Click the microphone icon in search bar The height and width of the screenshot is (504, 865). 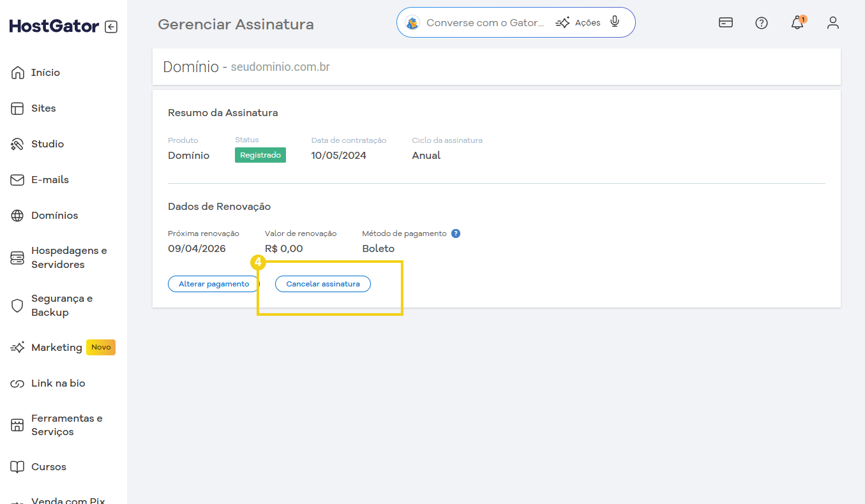pos(615,22)
